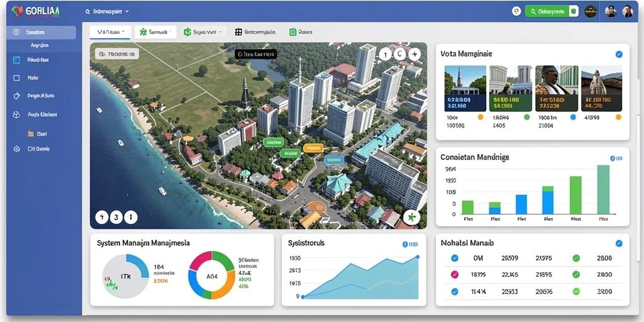Click the round '3' button on the map
Image resolution: width=644 pixels, height=322 pixels.
(x=116, y=216)
